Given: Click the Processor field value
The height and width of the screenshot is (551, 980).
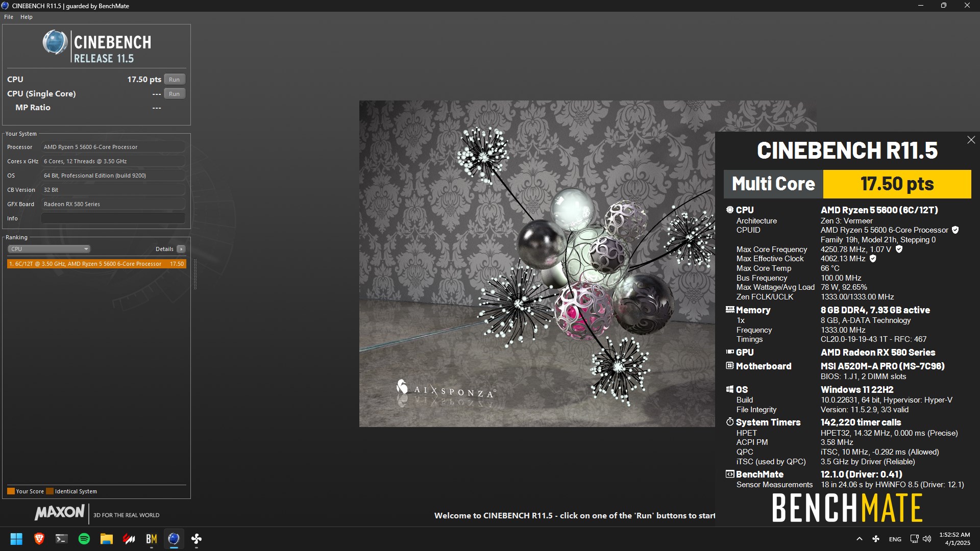Looking at the screenshot, I should pyautogui.click(x=113, y=147).
